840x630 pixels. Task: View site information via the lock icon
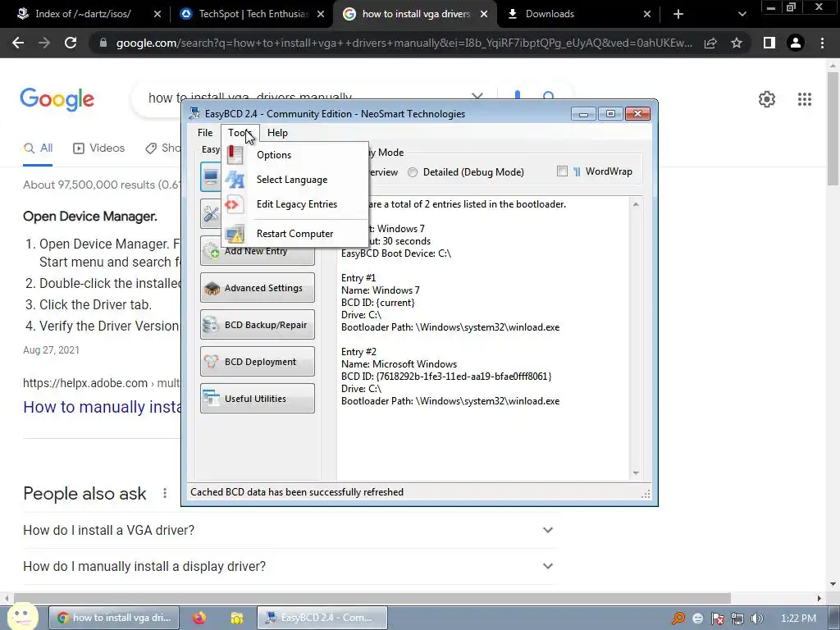tap(103, 43)
